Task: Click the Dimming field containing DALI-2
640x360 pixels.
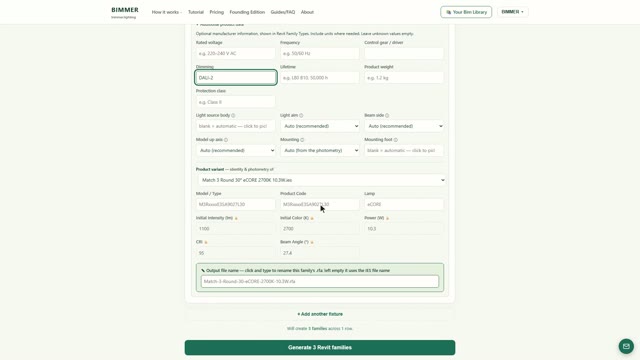Action: tap(236, 78)
